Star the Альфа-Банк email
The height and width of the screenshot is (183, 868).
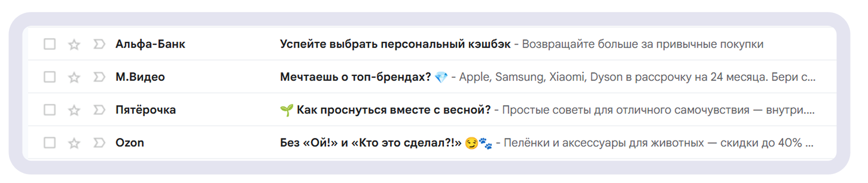click(74, 44)
